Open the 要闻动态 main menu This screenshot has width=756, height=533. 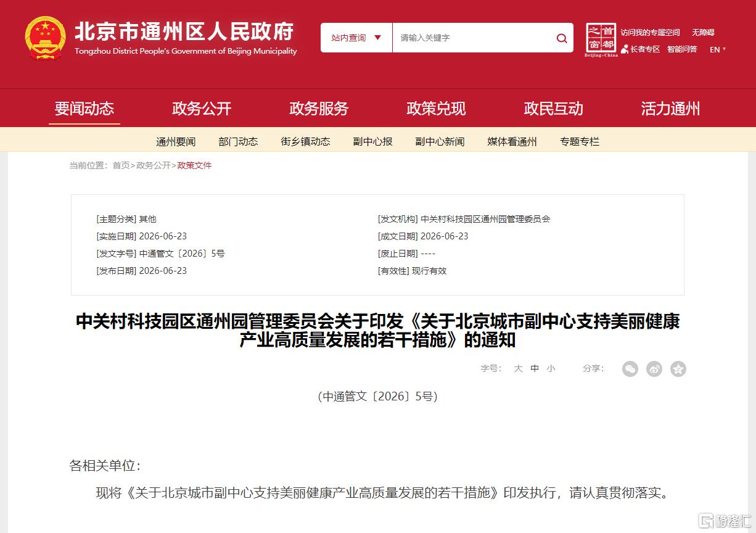pyautogui.click(x=84, y=109)
